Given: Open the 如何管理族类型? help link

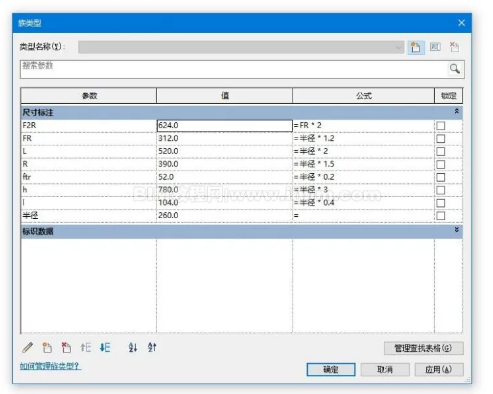Looking at the screenshot, I should pyautogui.click(x=50, y=366).
